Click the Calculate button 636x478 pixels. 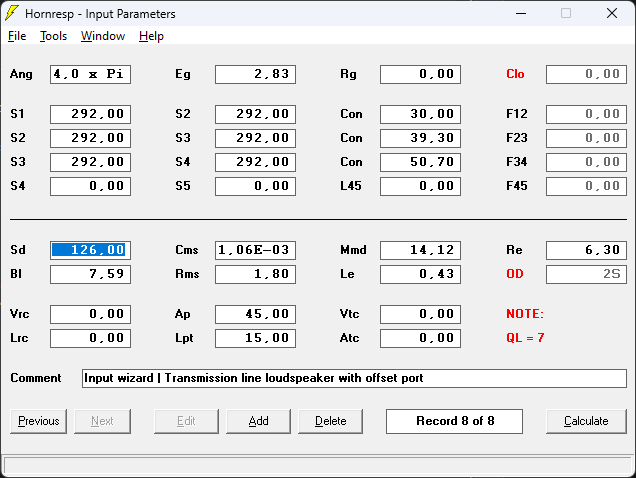586,421
